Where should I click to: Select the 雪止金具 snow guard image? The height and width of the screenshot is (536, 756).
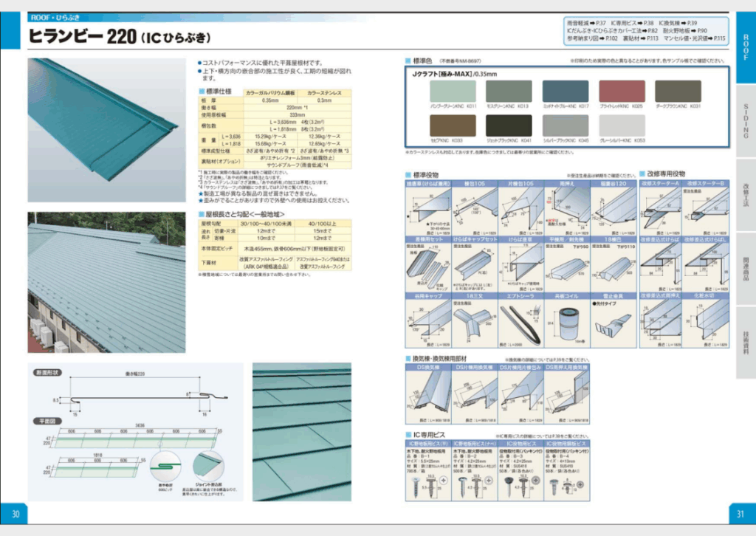(x=614, y=320)
